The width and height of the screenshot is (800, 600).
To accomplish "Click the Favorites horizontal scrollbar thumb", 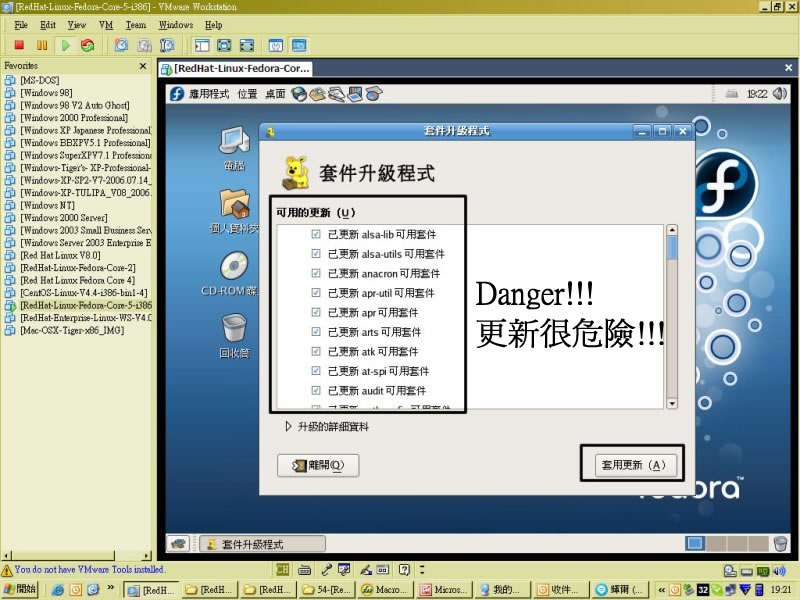I will point(63,555).
